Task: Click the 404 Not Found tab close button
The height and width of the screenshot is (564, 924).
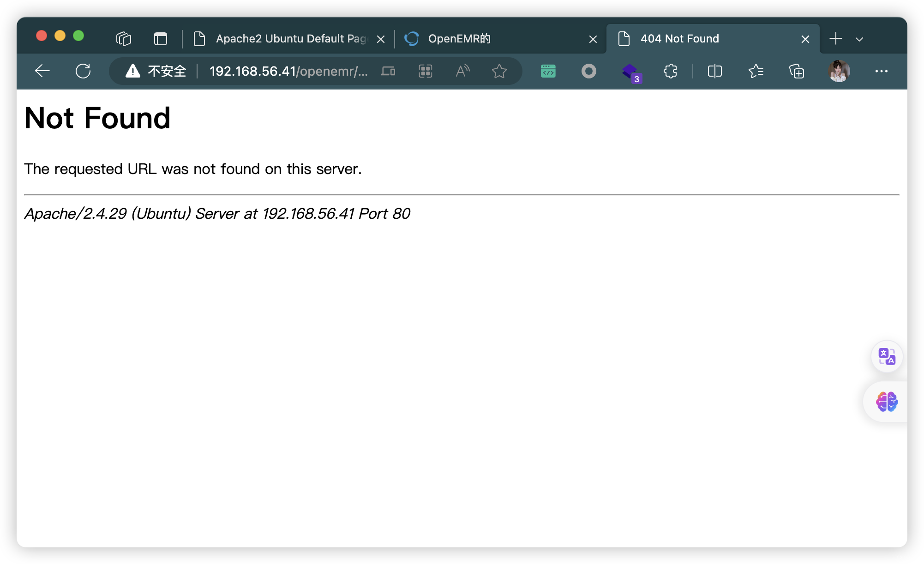Action: [805, 37]
